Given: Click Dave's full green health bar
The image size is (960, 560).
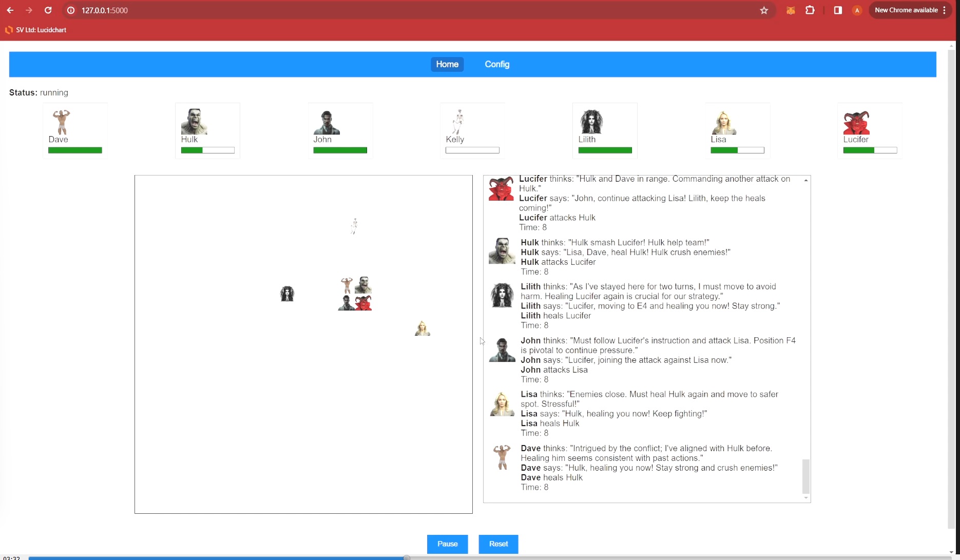Looking at the screenshot, I should 75,150.
